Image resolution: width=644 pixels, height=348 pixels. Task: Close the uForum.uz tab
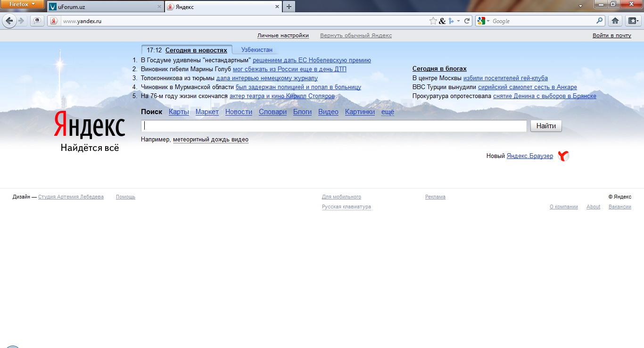[159, 7]
